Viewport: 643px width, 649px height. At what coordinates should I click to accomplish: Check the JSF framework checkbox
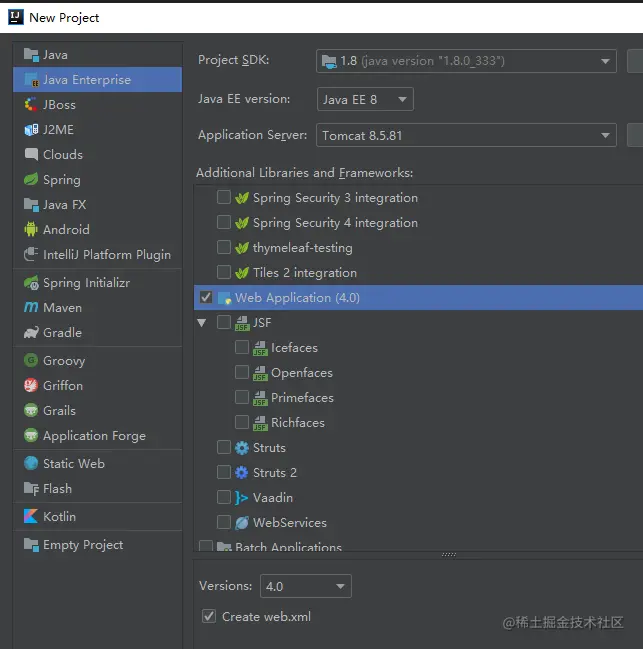[x=224, y=322]
